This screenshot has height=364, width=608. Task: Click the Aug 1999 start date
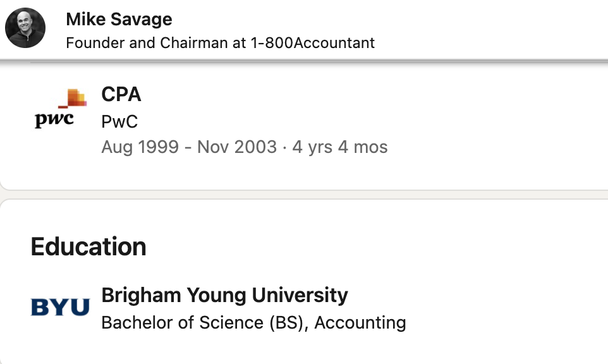coord(140,147)
